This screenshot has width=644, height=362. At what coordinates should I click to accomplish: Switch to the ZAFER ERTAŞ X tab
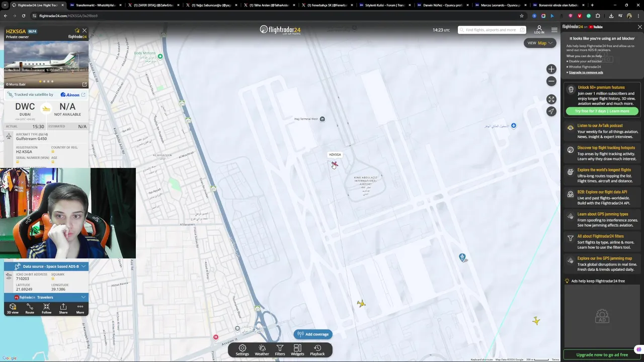153,5
